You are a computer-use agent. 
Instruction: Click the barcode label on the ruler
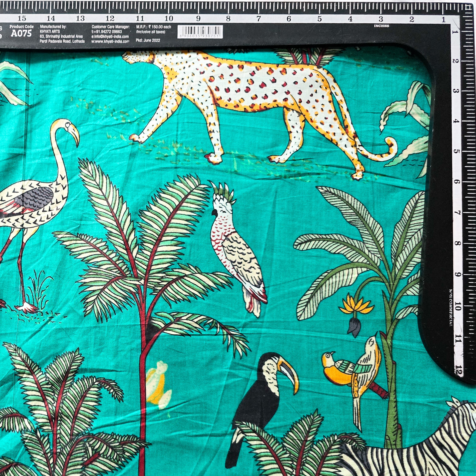(x=200, y=32)
